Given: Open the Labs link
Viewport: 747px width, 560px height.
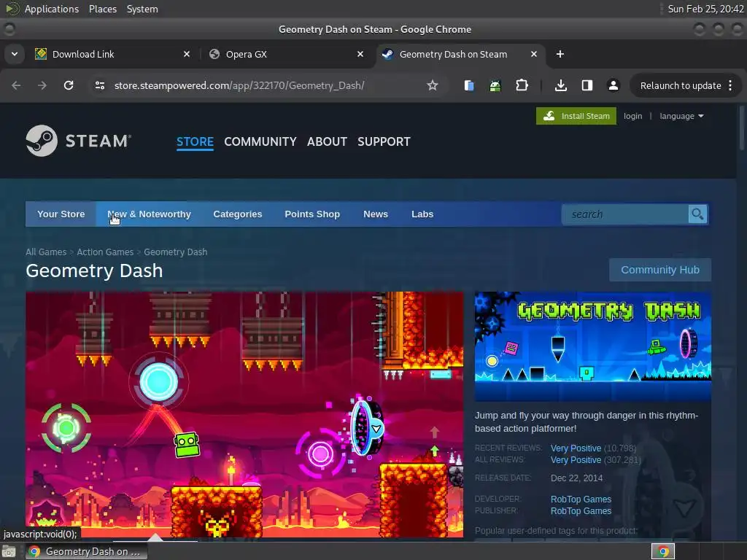Looking at the screenshot, I should (422, 214).
